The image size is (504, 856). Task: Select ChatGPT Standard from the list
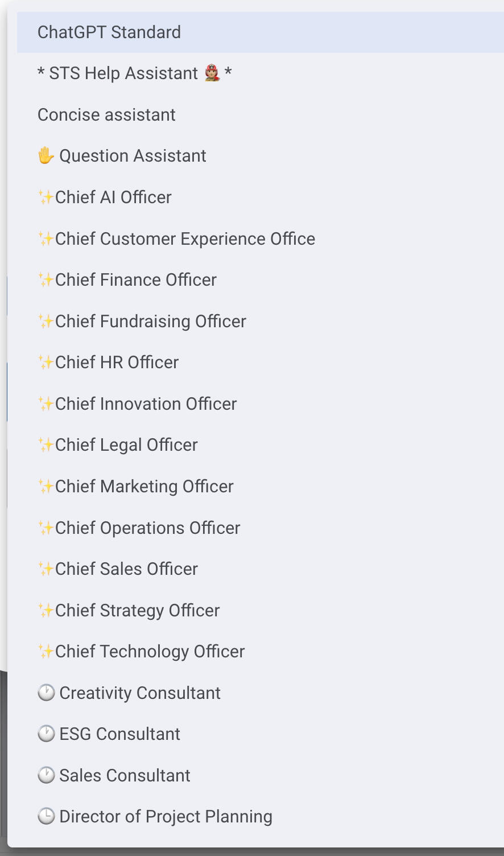[x=109, y=32]
